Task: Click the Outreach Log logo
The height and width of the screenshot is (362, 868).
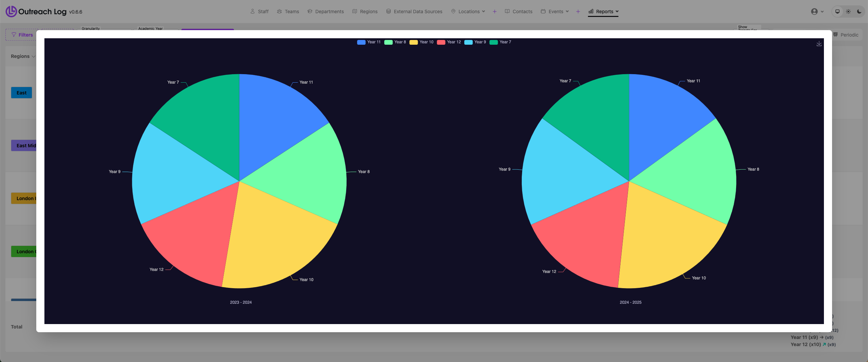Action: coord(11,12)
